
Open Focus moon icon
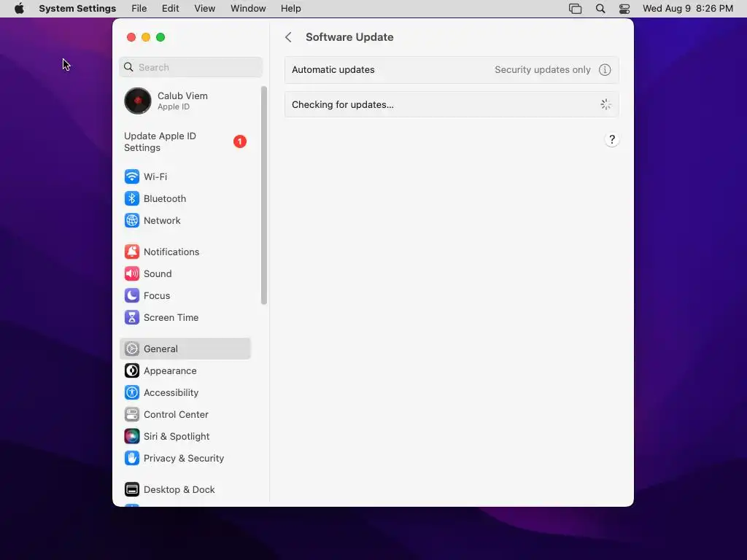click(x=132, y=296)
